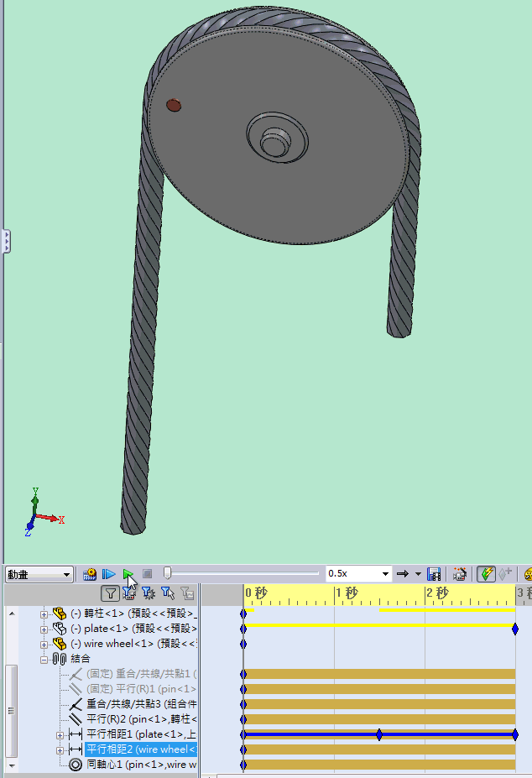Click the 2 秒 mark on timeline ruler
Image resolution: width=532 pixels, height=778 pixels.
436,593
